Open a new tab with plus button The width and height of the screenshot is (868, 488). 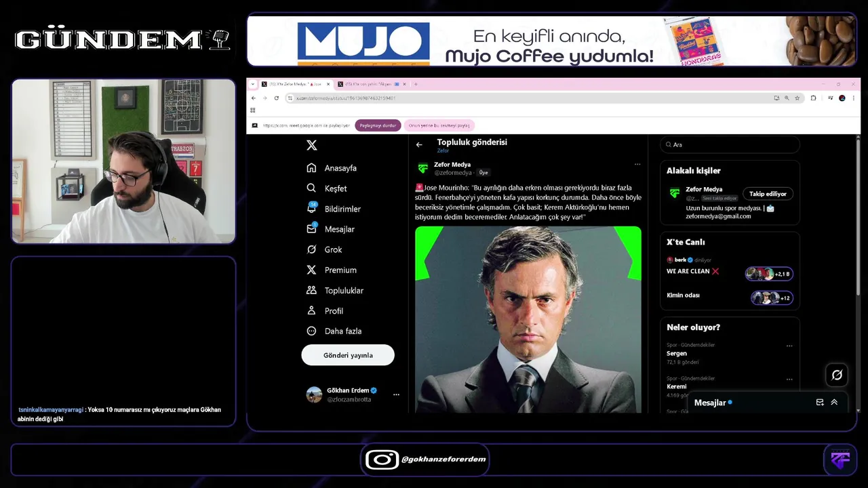click(416, 84)
